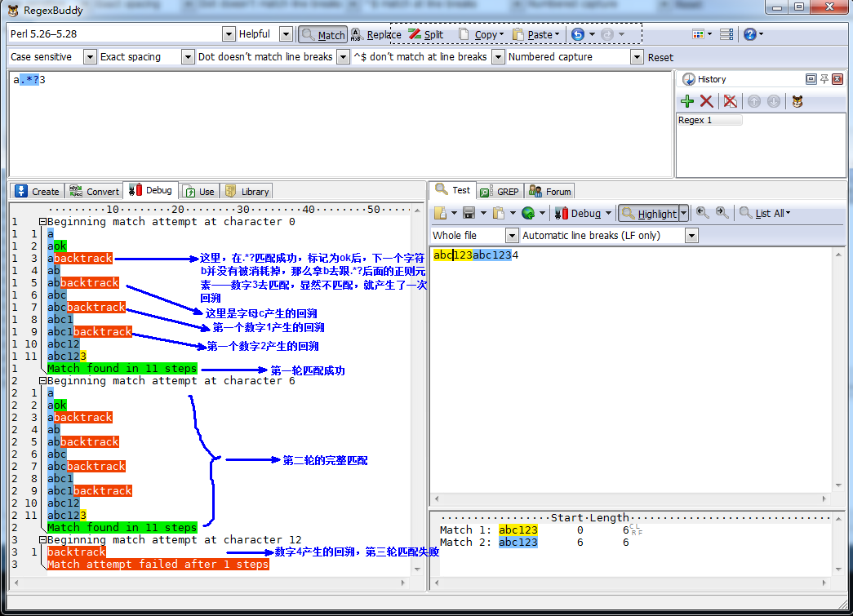853x616 pixels.
Task: Add a new regex in History panel
Action: pos(687,101)
